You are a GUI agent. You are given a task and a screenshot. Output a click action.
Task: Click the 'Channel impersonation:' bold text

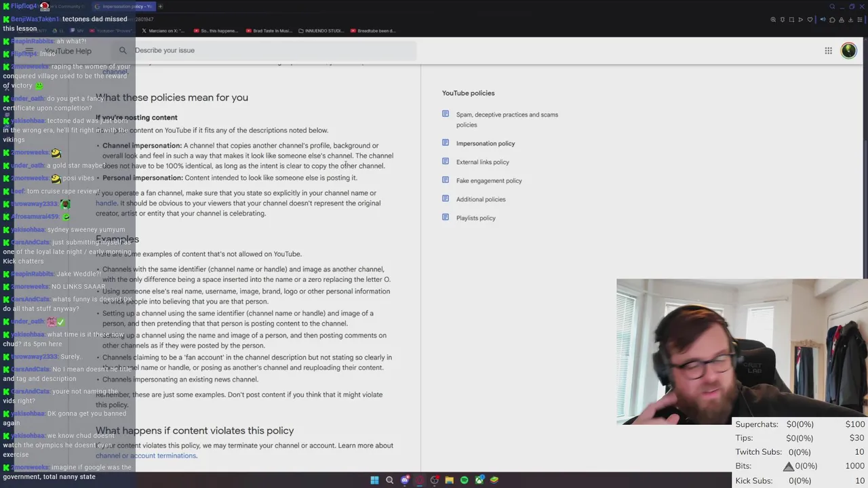pos(142,146)
